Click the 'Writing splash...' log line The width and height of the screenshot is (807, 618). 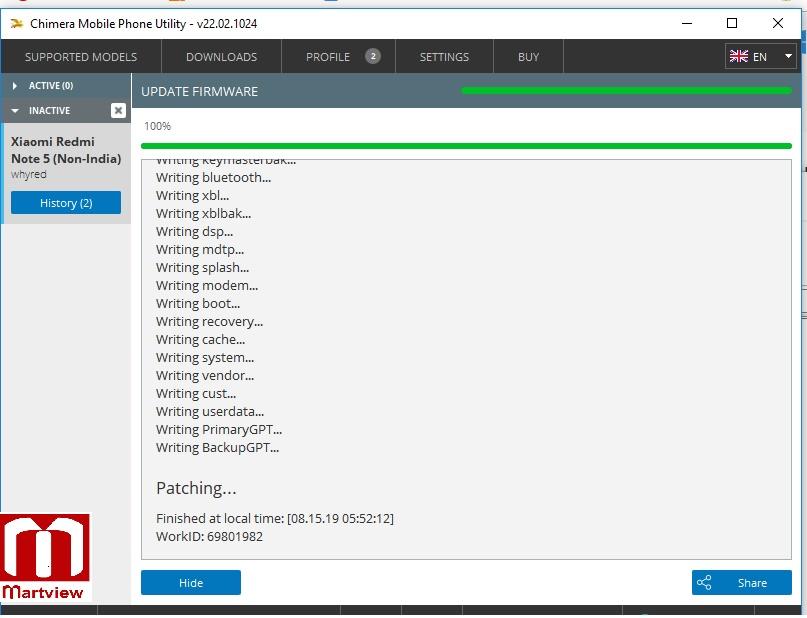[202, 268]
